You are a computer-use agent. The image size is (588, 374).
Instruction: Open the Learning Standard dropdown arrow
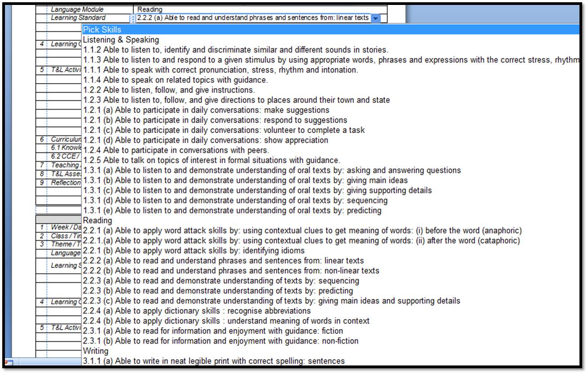tap(376, 18)
